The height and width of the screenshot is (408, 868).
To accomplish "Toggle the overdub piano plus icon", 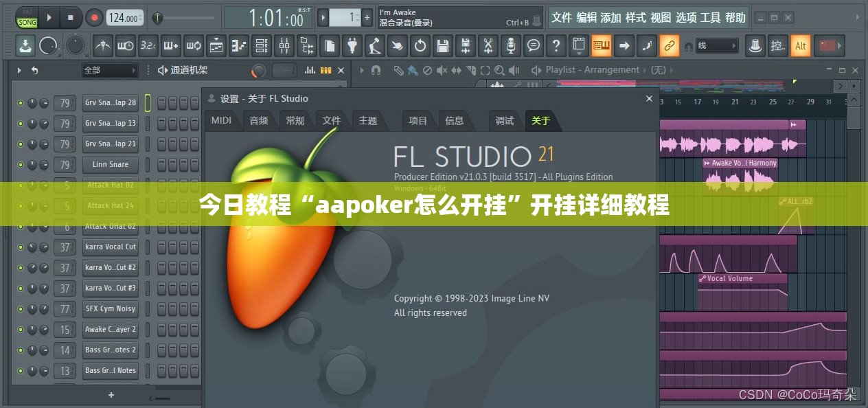I will [x=171, y=46].
